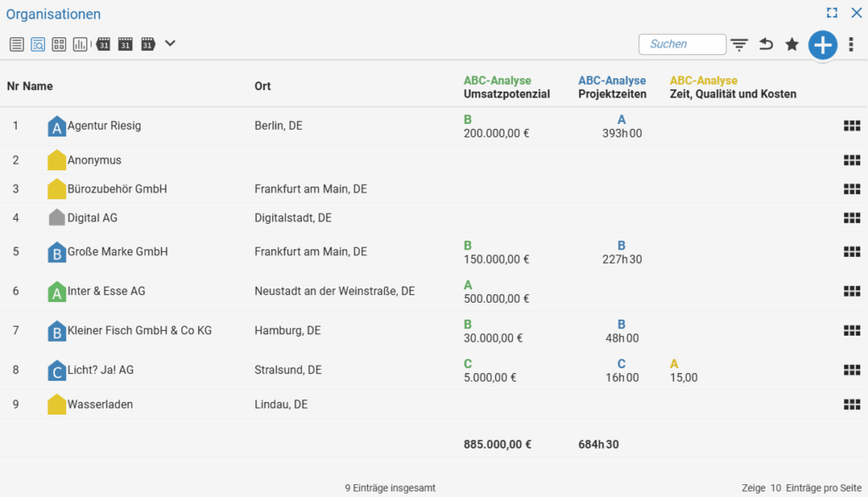This screenshot has width=868, height=497.
Task: Open grid menu for Wasserladen row
Action: click(x=852, y=405)
